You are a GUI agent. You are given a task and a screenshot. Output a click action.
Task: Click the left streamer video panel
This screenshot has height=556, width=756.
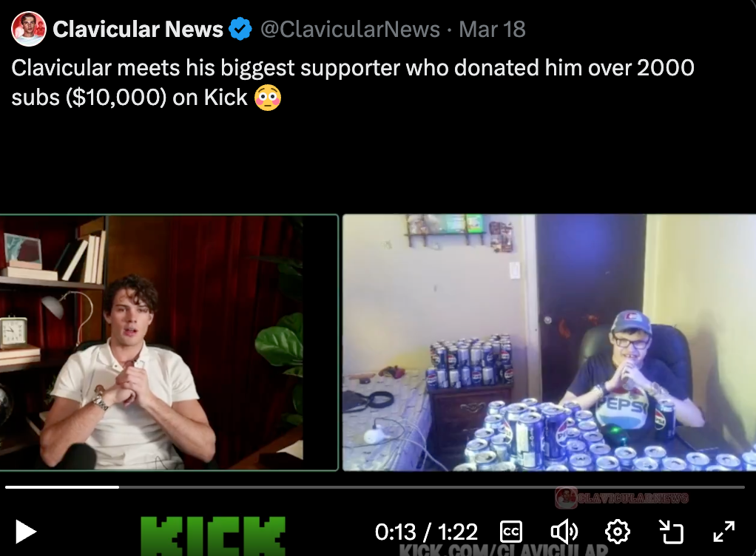(169, 342)
